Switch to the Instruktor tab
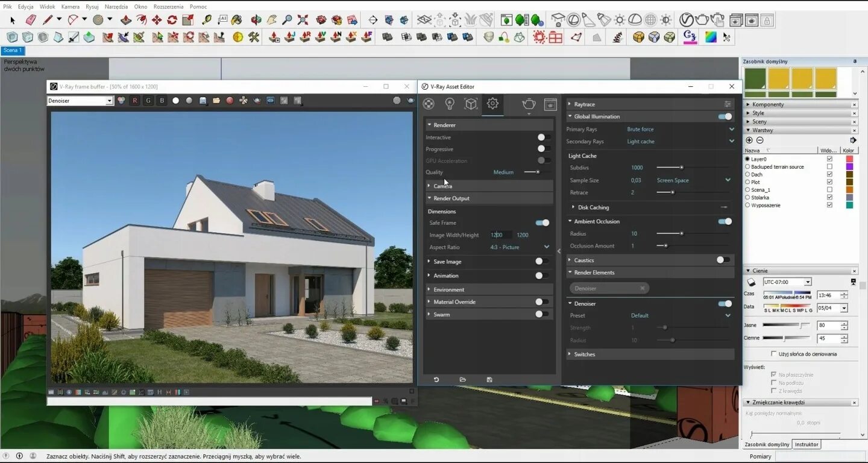The height and width of the screenshot is (463, 868). tap(806, 444)
